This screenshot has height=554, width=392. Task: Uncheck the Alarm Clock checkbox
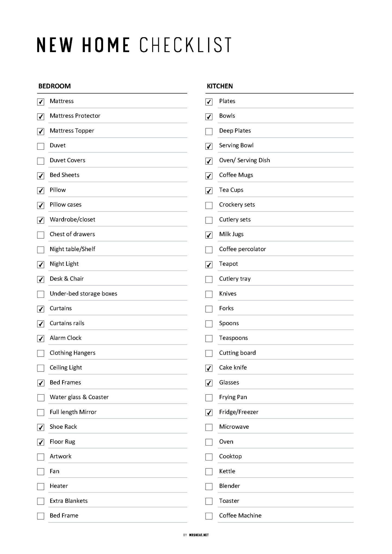pos(41,339)
